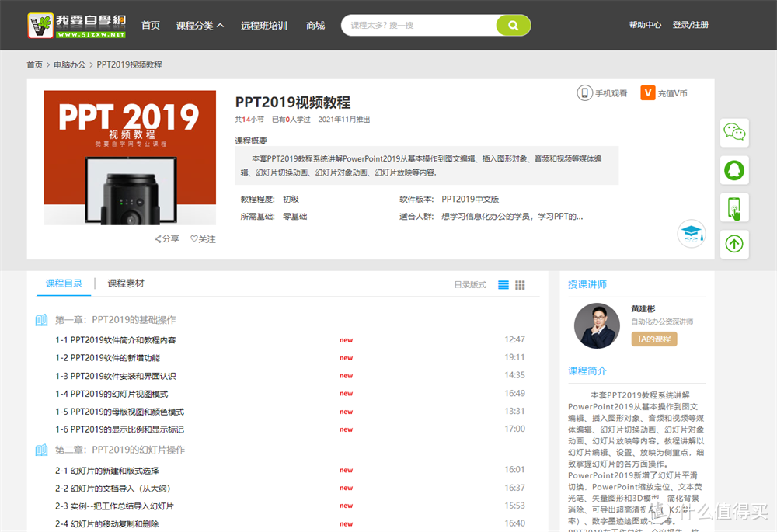This screenshot has height=532, width=777.
Task: Open lesson 2-1 幻灯片的新建和版式选择
Action: click(x=107, y=471)
